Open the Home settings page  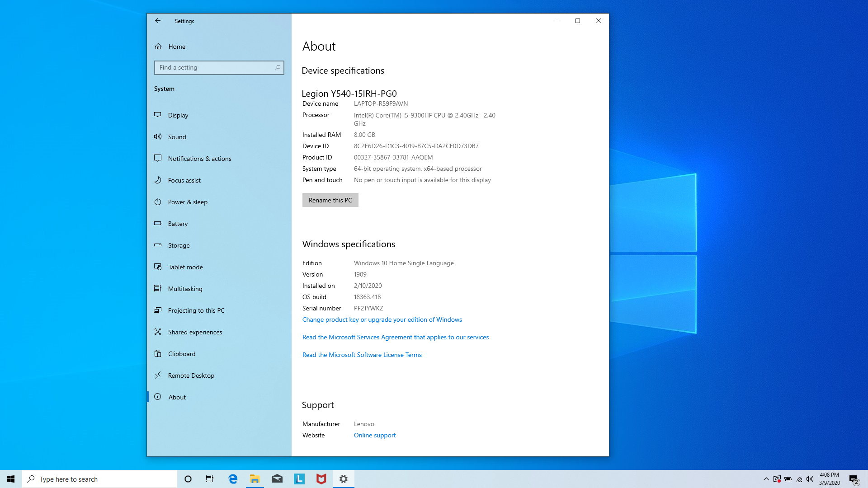[x=177, y=47]
